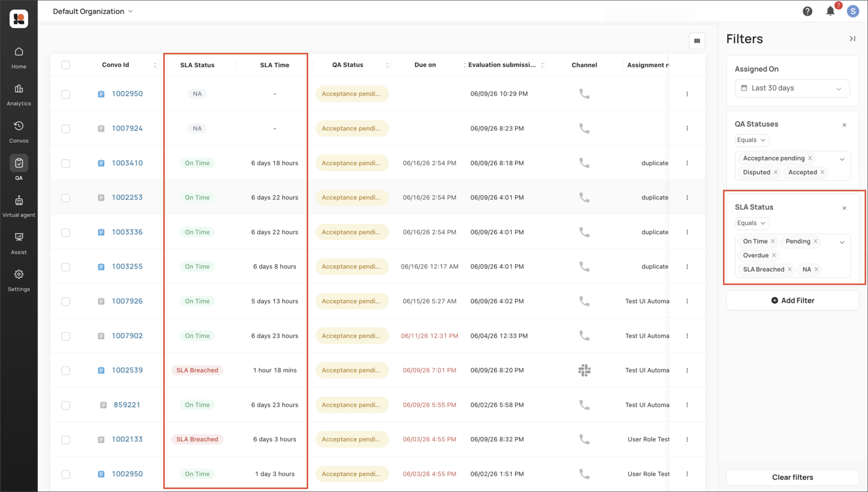The image size is (868, 492).
Task: Open the Analytics section in the sidebar
Action: (x=19, y=95)
